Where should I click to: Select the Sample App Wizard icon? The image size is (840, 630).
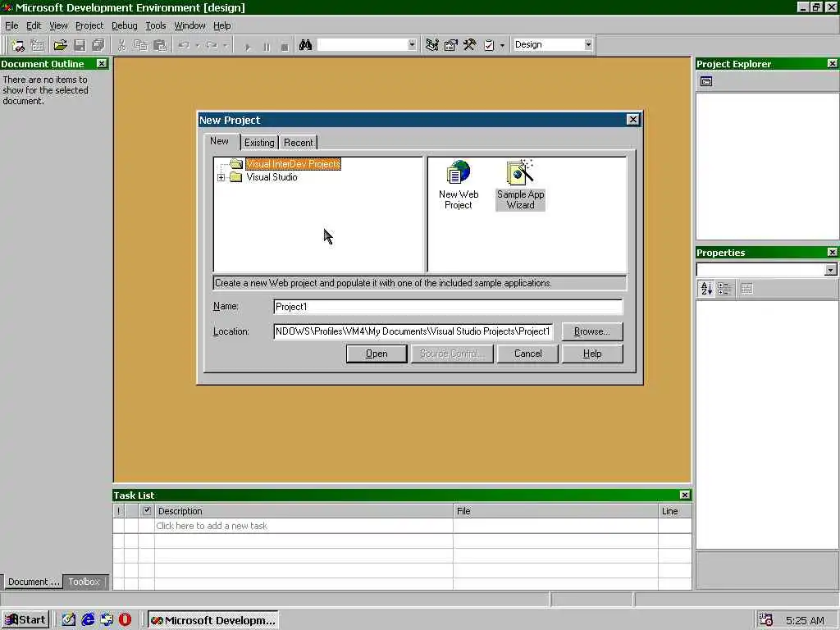coord(520,185)
